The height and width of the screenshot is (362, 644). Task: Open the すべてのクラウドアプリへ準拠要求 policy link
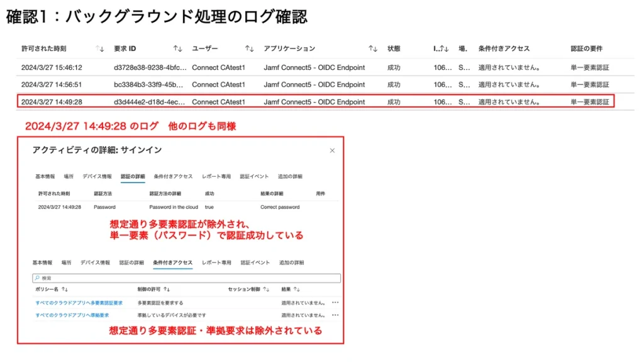pos(72,315)
